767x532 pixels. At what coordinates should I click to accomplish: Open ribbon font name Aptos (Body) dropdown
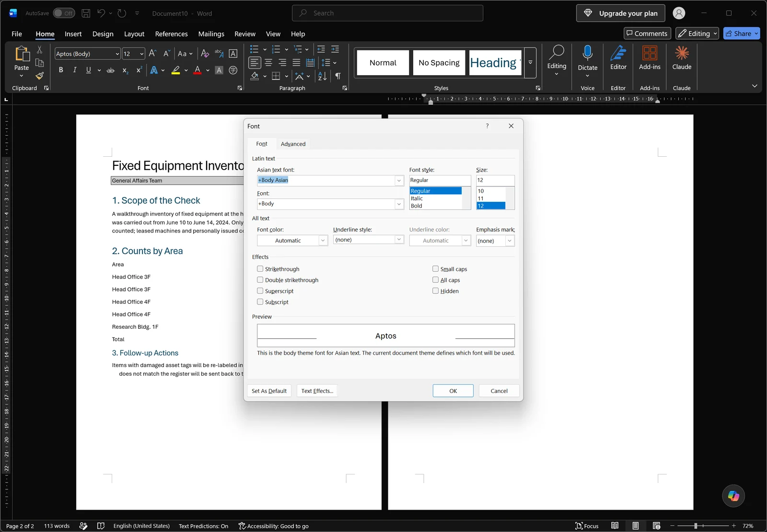pos(117,54)
